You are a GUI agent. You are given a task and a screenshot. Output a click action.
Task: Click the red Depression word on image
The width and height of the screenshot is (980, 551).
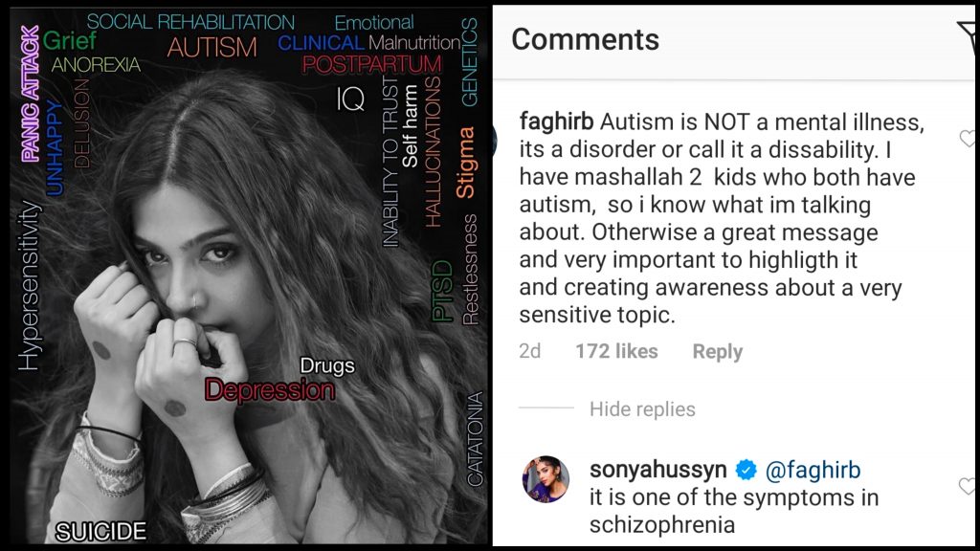point(270,390)
